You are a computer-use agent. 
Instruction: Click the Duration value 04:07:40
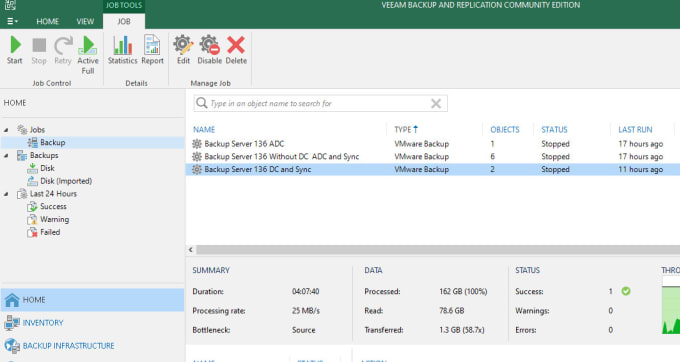[306, 291]
